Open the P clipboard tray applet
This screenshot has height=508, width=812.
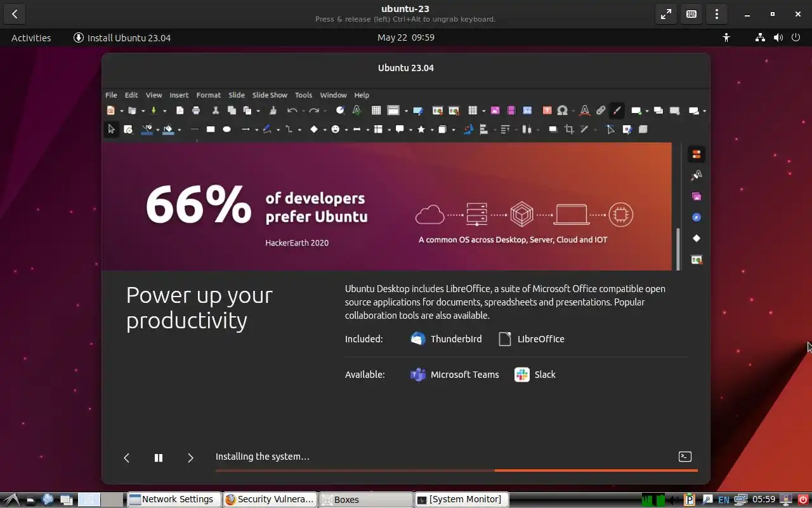690,500
